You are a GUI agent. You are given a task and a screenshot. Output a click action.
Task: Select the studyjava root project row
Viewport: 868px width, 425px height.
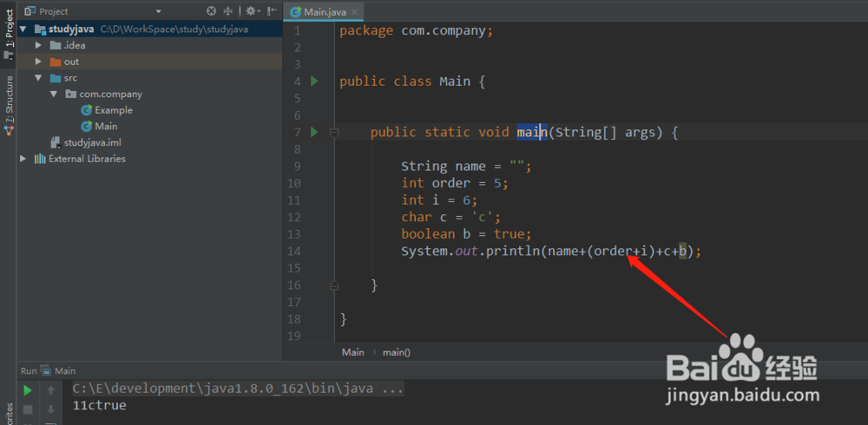149,29
